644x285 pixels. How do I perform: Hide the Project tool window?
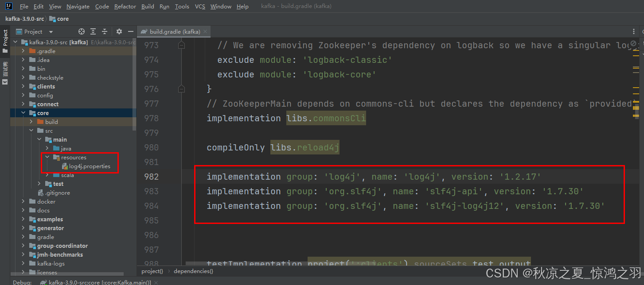point(130,31)
